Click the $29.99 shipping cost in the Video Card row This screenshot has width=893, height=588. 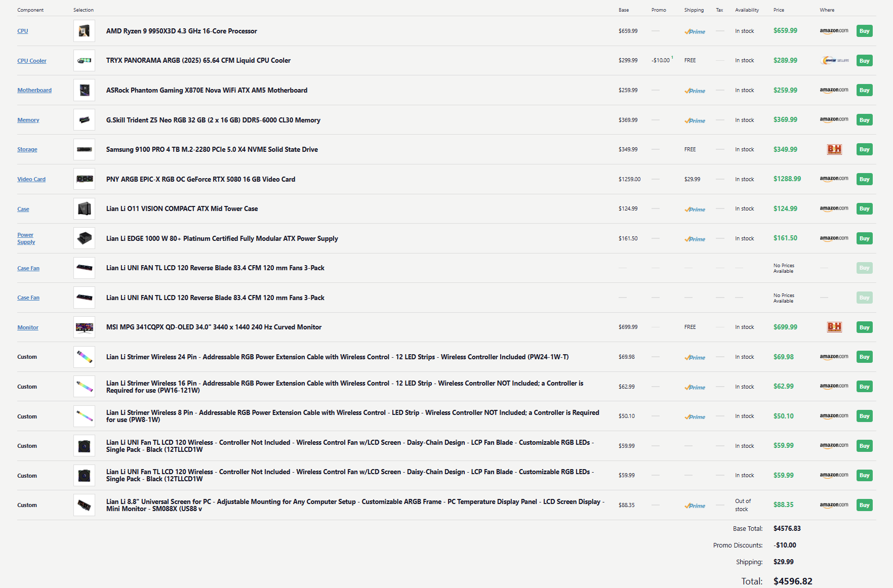(693, 179)
